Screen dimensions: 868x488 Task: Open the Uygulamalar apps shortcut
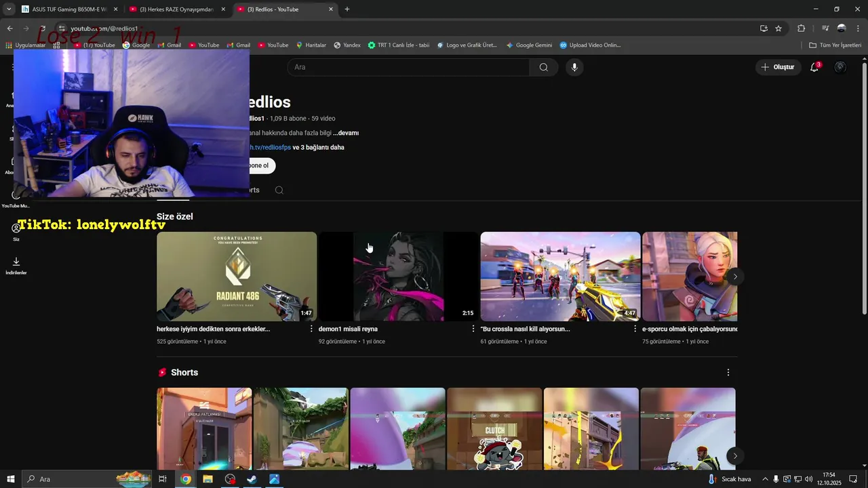(x=26, y=45)
